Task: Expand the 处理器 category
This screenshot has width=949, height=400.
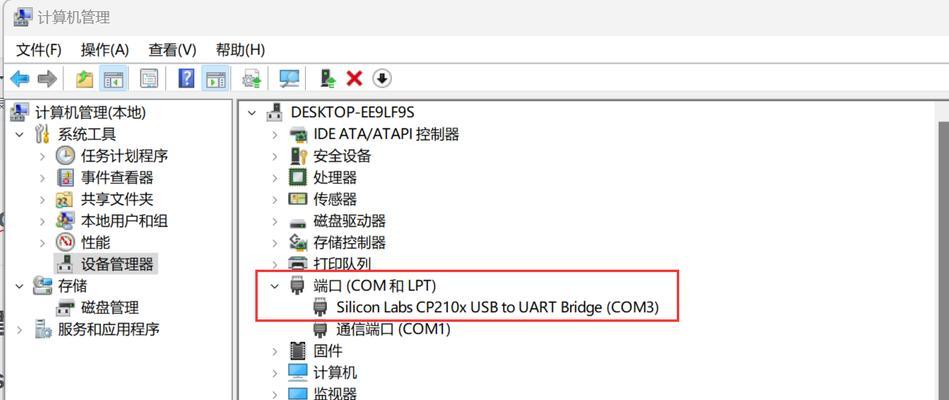Action: pyautogui.click(x=275, y=178)
